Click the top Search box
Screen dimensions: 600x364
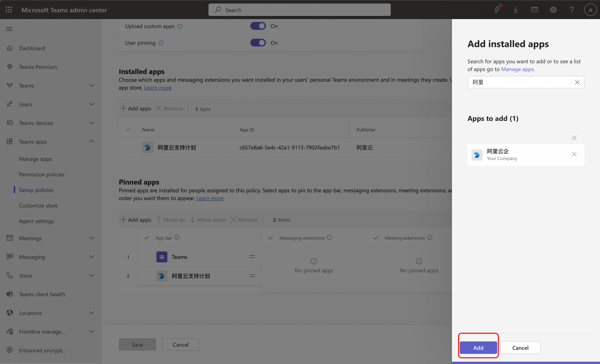pyautogui.click(x=299, y=10)
